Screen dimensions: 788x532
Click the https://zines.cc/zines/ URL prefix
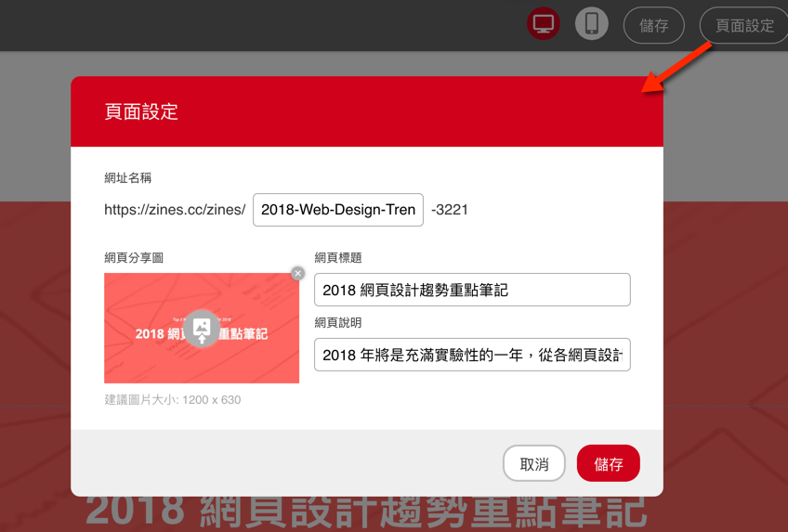(175, 210)
